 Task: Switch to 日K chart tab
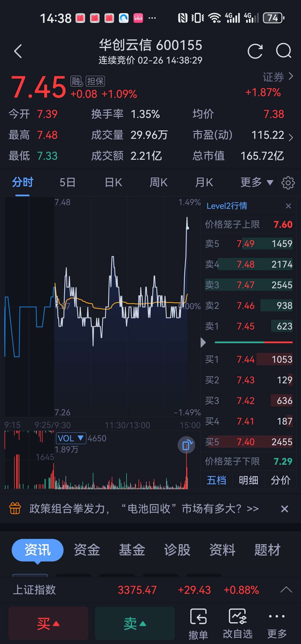(x=113, y=183)
